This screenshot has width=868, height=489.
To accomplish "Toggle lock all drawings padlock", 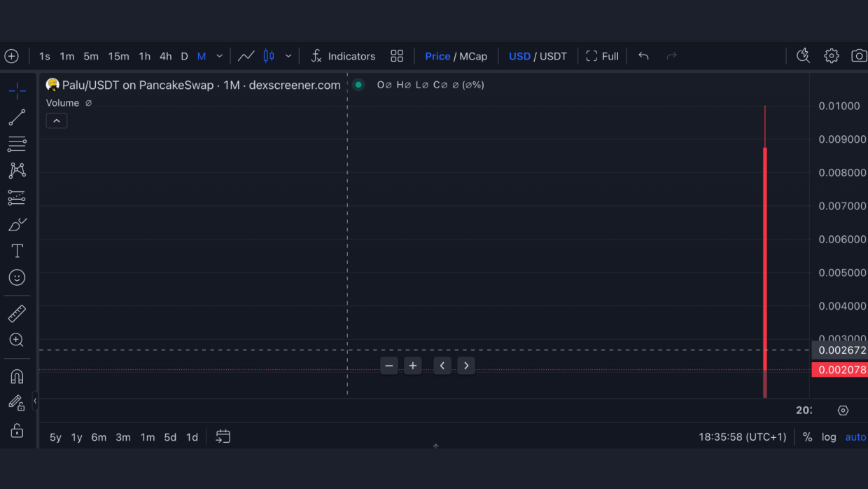I will (17, 430).
